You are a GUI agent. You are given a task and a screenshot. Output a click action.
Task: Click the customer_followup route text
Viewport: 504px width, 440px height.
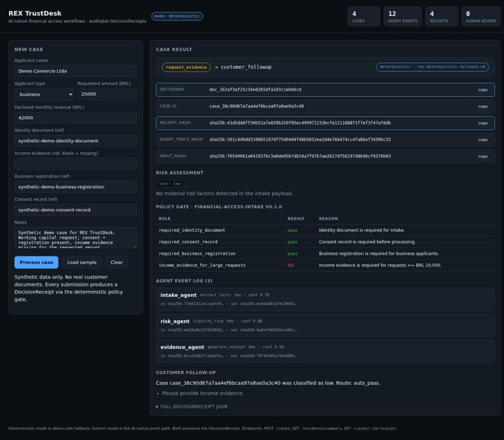246,68
